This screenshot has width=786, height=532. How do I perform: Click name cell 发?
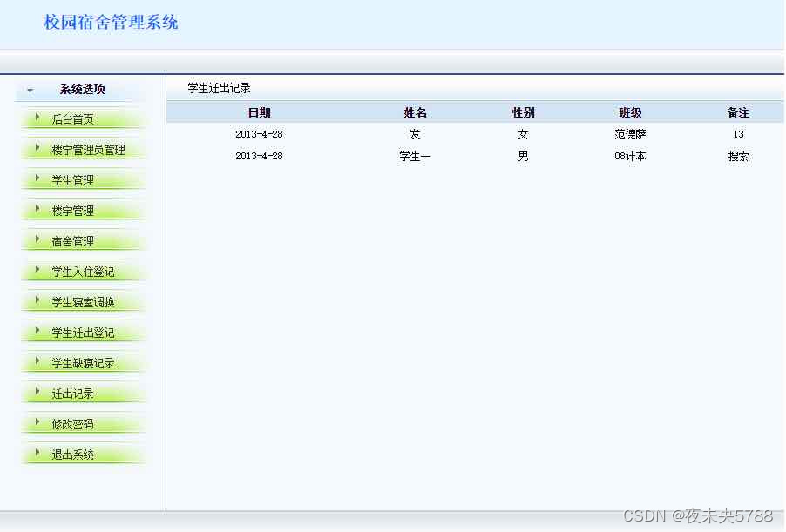click(415, 134)
